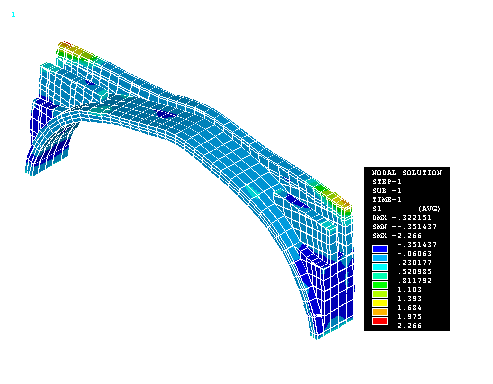Click the DMX =.322151 displacement value
Image resolution: width=493 pixels, height=384 pixels.
[x=402, y=218]
